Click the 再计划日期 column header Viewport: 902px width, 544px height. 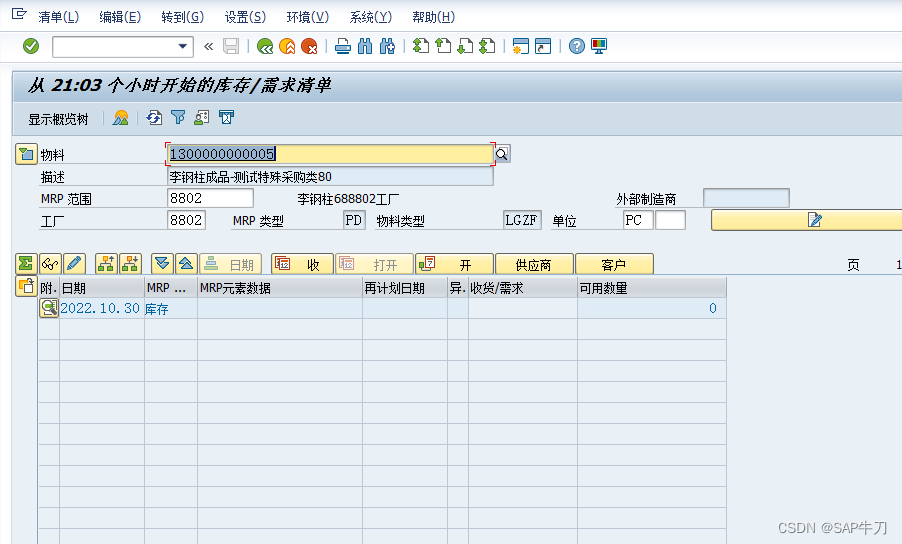[x=405, y=288]
